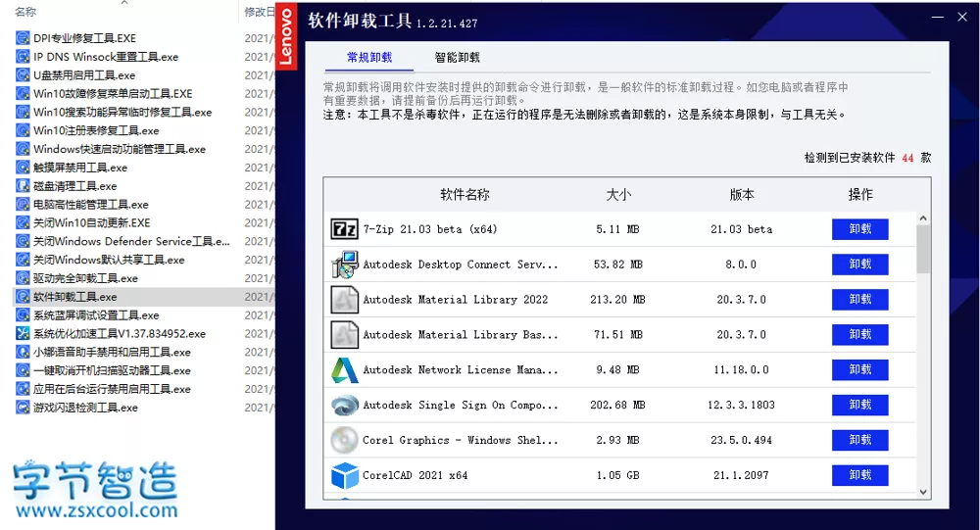Click the 7-Zip program icon in software list
This screenshot has height=530, width=980.
pyautogui.click(x=344, y=229)
